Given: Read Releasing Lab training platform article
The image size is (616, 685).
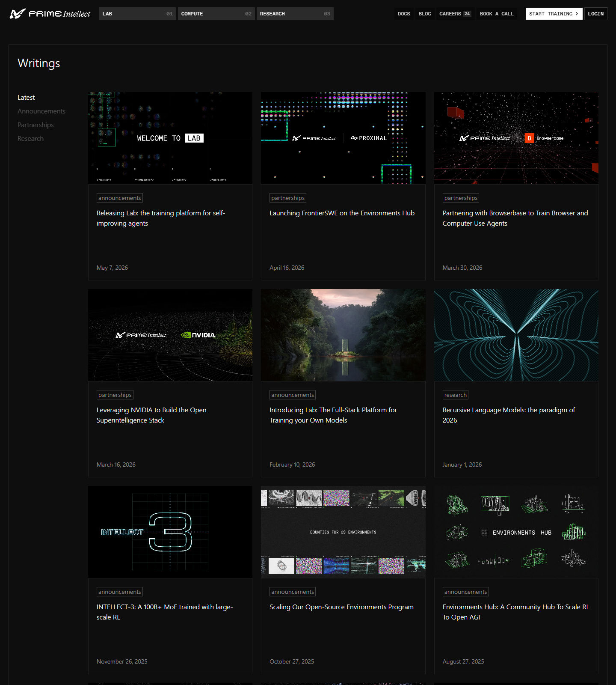Looking at the screenshot, I should [161, 218].
